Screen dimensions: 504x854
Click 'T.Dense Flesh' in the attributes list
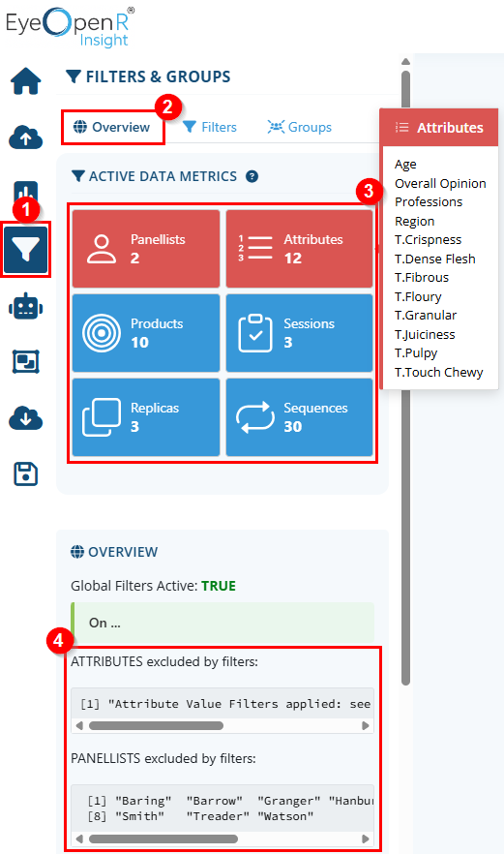(435, 259)
